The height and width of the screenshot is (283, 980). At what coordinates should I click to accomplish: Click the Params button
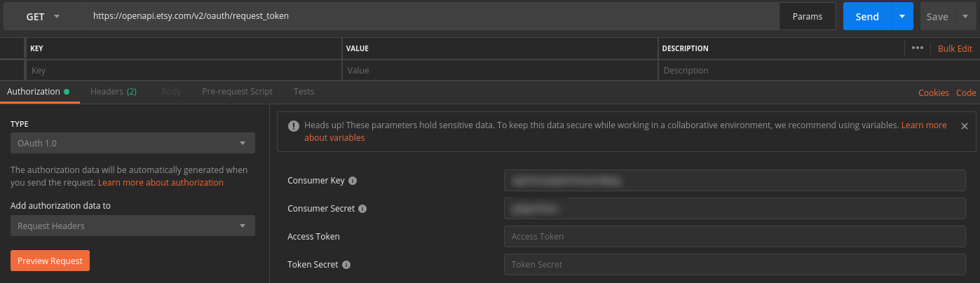click(x=808, y=16)
